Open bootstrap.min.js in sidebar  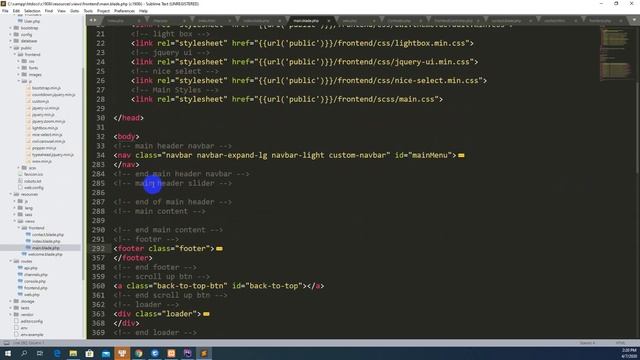click(46, 88)
